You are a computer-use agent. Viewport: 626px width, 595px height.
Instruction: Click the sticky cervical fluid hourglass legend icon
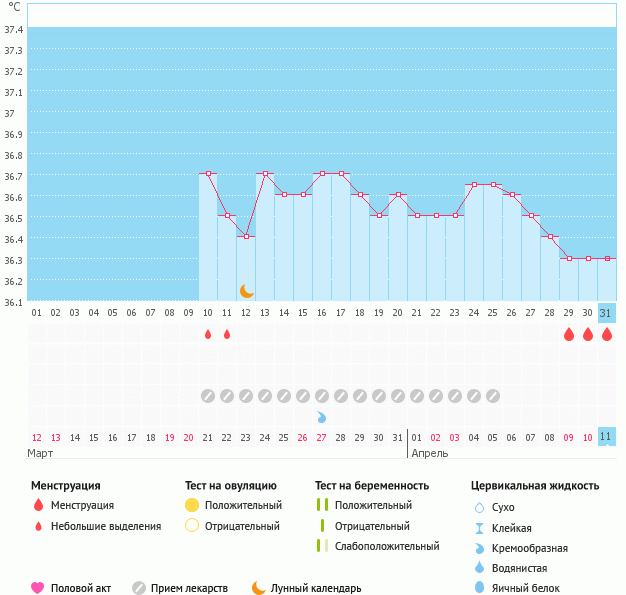tap(480, 528)
